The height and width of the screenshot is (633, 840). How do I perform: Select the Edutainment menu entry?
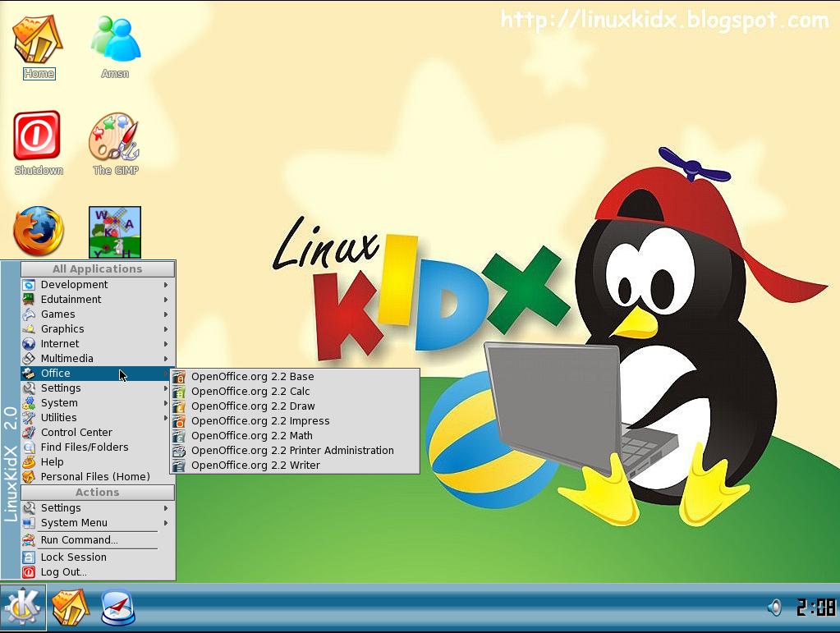[70, 299]
